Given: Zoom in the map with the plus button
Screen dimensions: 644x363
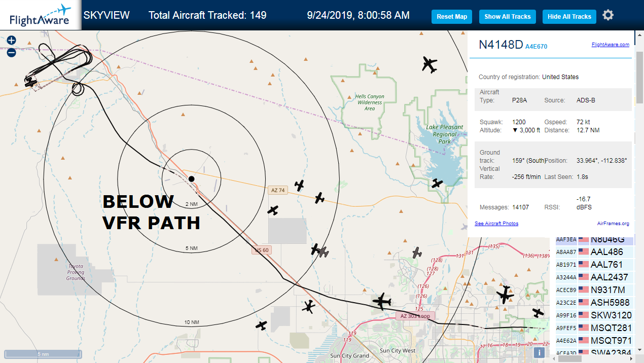Looking at the screenshot, I should 11,40.
